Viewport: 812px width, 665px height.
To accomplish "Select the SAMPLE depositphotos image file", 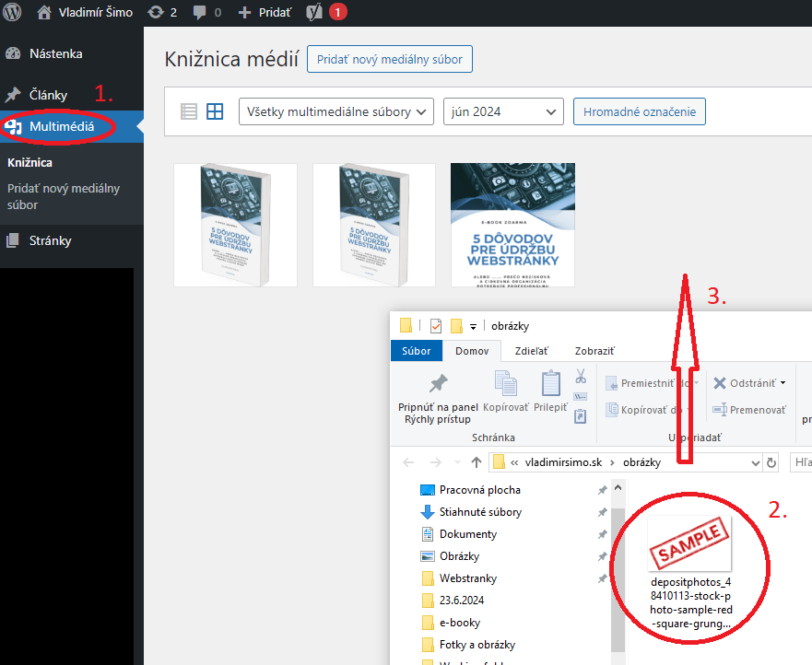I will click(x=689, y=571).
